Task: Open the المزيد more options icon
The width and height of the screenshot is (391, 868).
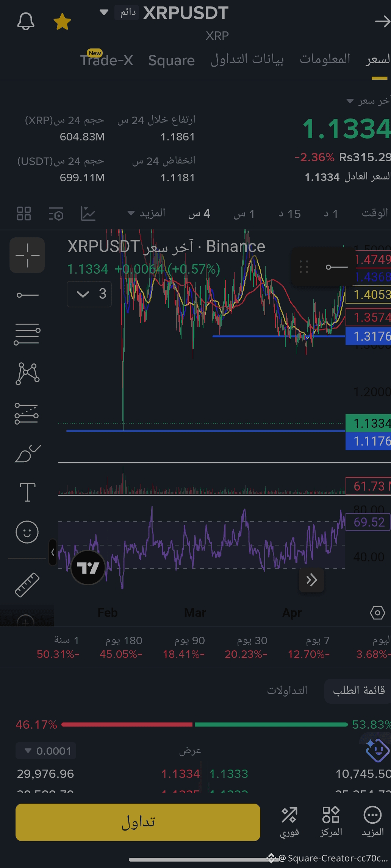Action: click(x=373, y=821)
